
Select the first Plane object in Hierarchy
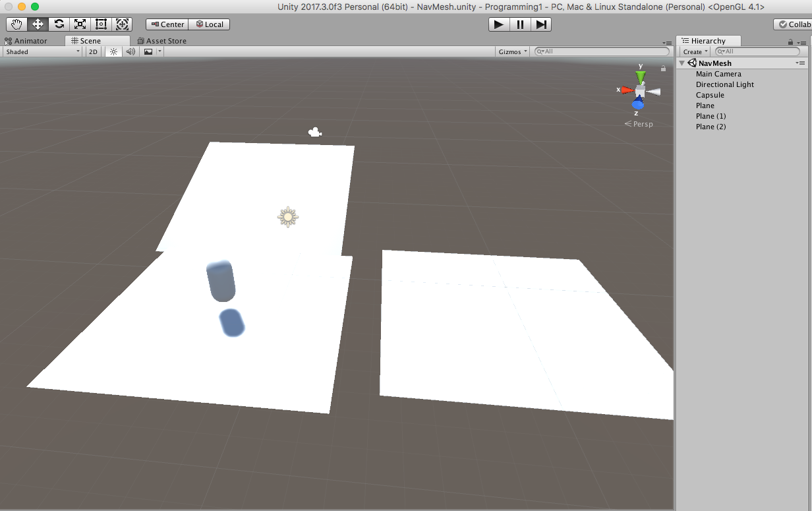tap(705, 105)
